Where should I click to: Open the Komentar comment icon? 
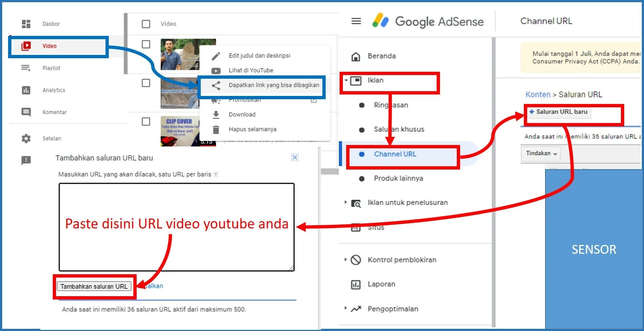pos(26,112)
